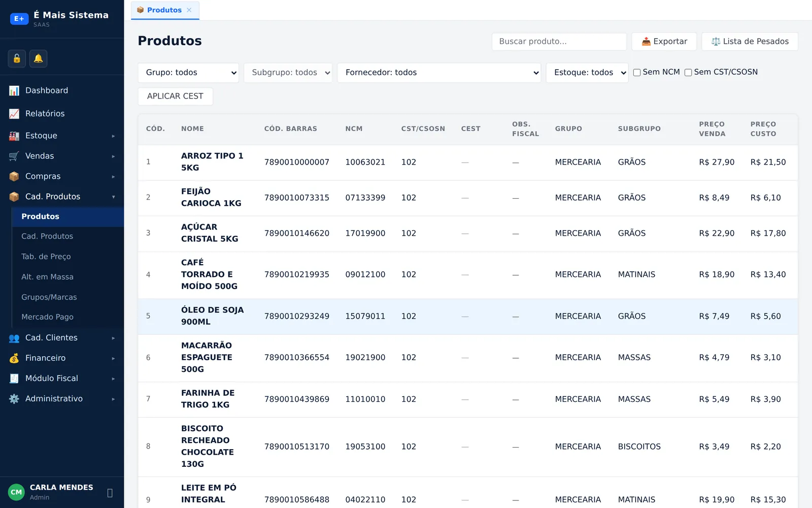Click the Estoque store icon

click(14, 136)
